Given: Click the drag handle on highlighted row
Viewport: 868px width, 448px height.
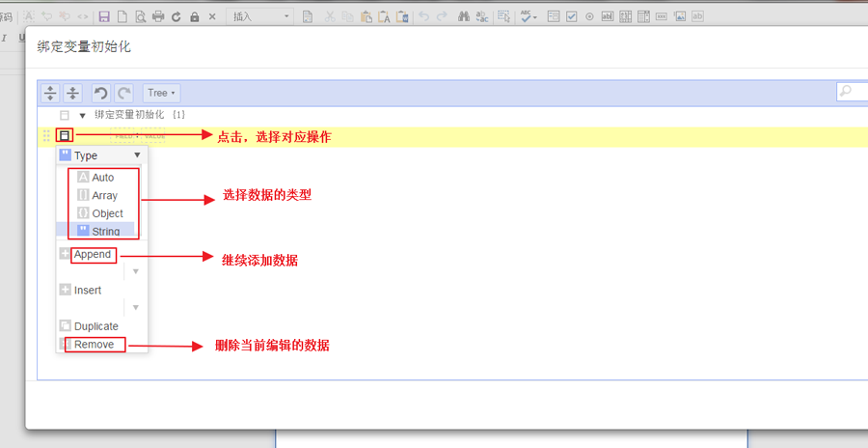Looking at the screenshot, I should tap(46, 136).
